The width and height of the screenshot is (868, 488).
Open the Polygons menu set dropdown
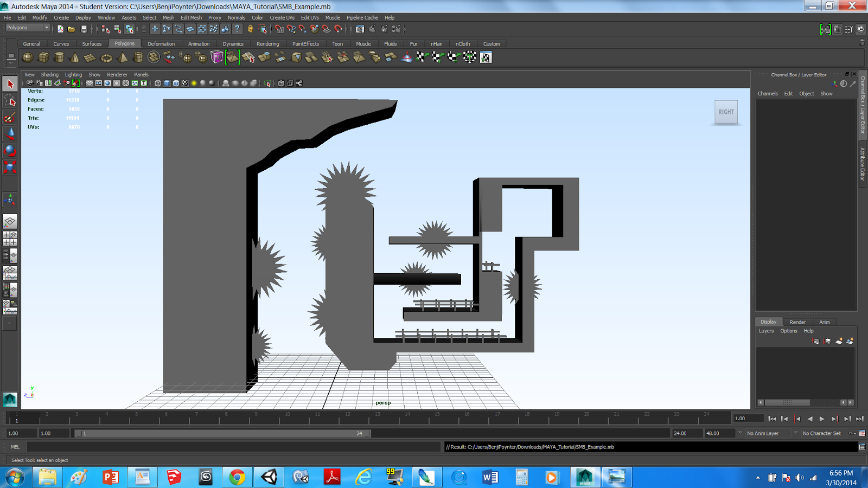[x=28, y=28]
